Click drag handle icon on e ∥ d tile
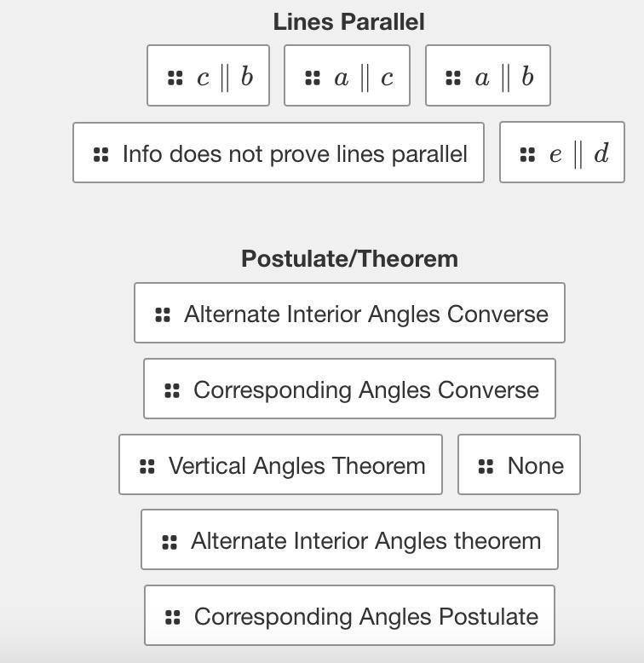Image resolution: width=644 pixels, height=663 pixels. tap(527, 154)
